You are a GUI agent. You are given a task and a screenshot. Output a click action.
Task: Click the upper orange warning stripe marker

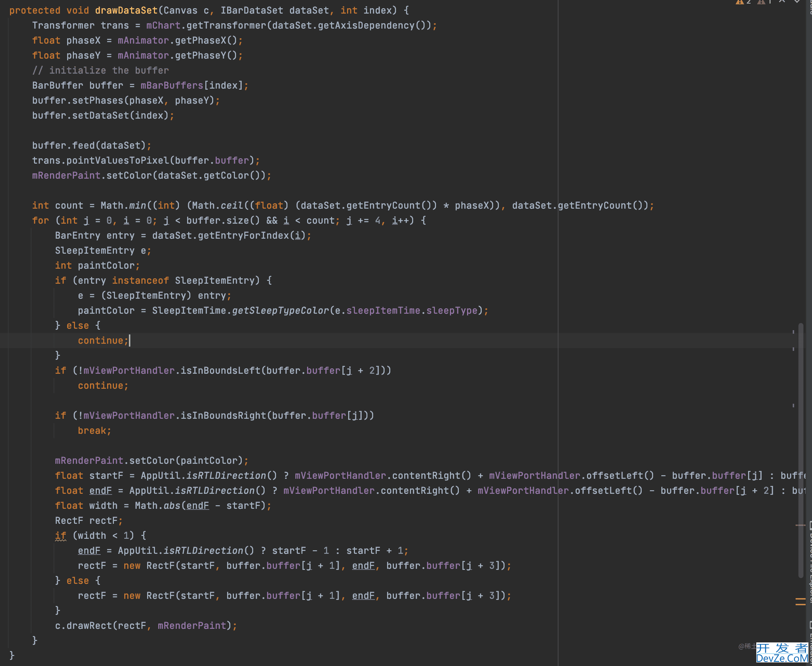click(x=801, y=598)
